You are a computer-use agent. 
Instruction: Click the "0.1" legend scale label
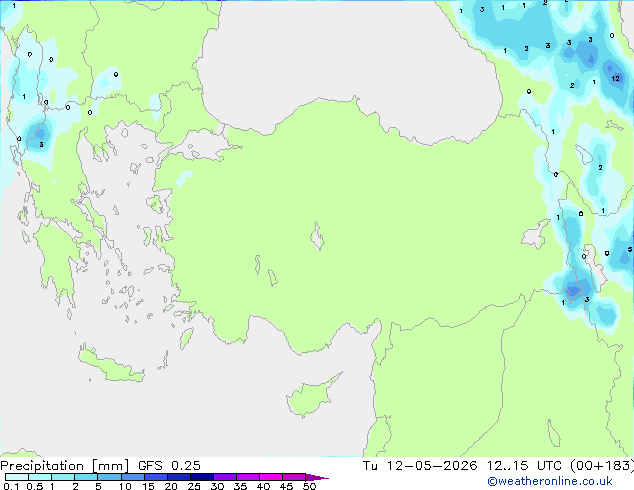click(x=11, y=486)
